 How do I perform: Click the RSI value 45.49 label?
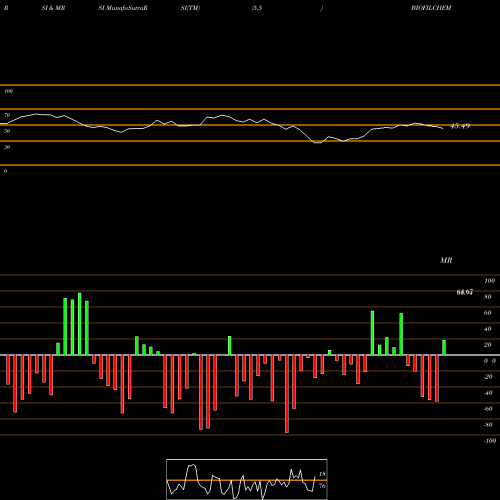tap(460, 126)
